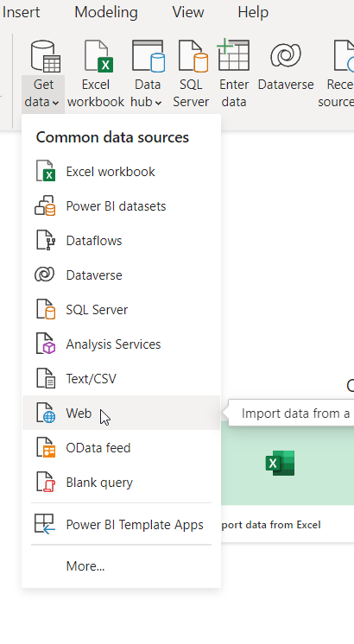
Task: Click the Get data database icon
Action: pyautogui.click(x=44, y=56)
